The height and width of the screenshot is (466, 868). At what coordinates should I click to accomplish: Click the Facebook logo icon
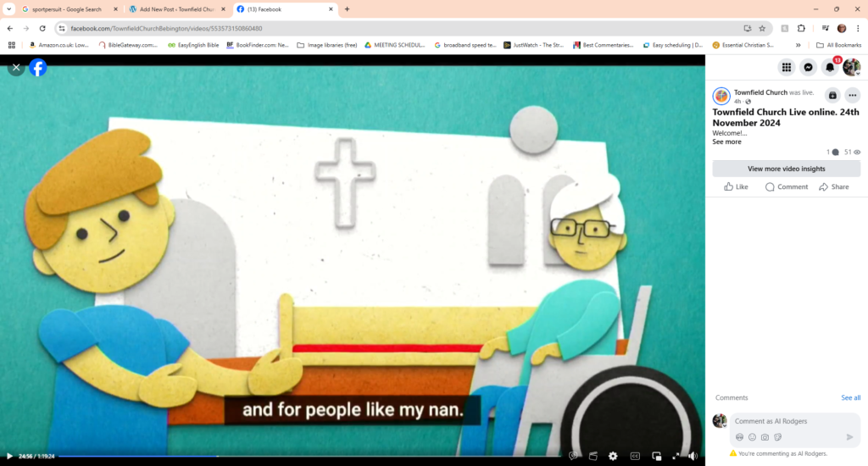tap(37, 68)
